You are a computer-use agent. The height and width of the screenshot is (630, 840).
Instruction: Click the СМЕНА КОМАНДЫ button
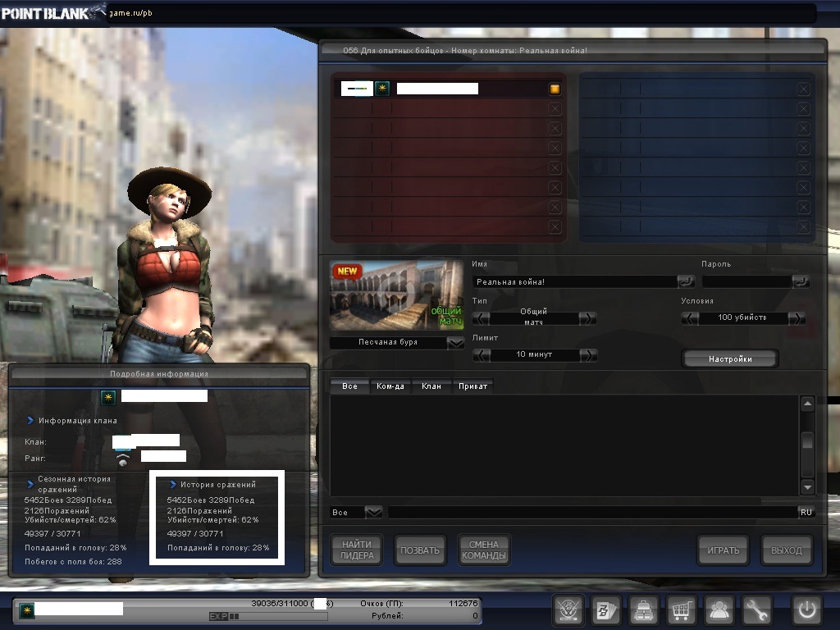coord(484,550)
